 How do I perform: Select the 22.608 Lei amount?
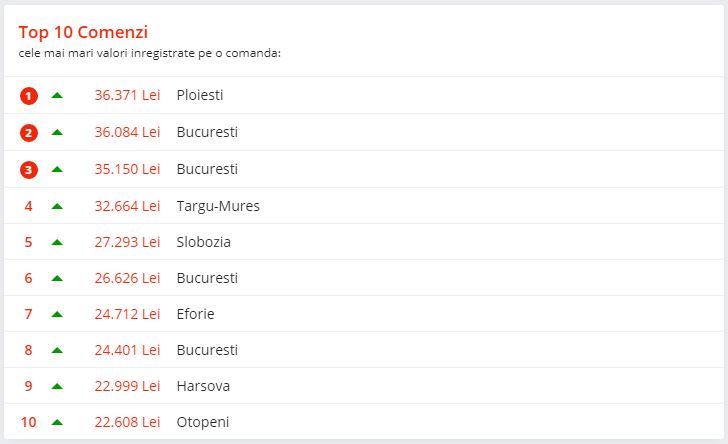127,422
